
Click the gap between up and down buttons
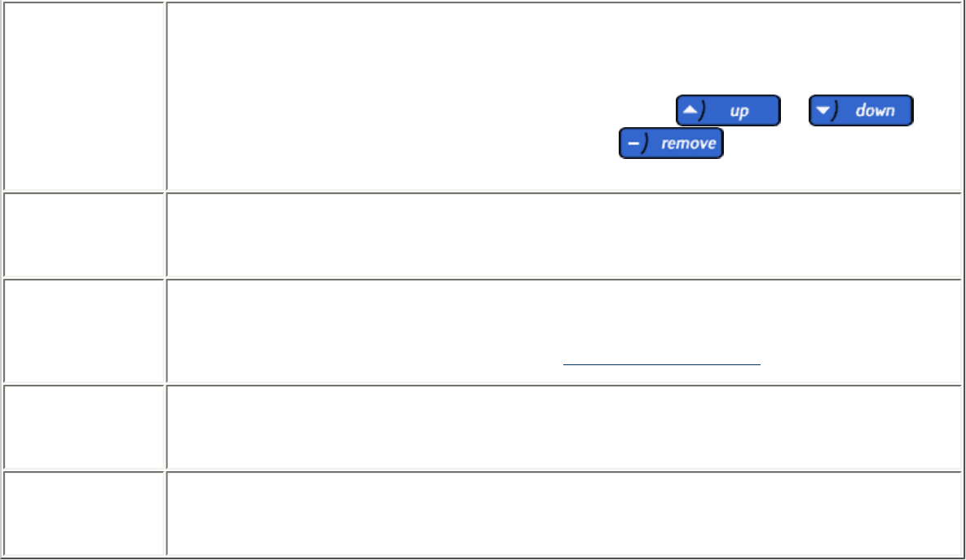tap(795, 111)
